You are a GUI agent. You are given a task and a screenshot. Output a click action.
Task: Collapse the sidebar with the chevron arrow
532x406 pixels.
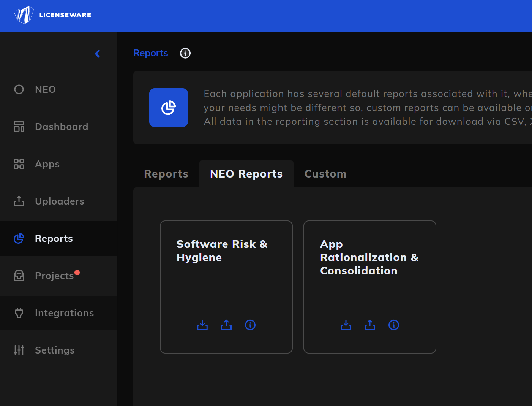(x=98, y=54)
